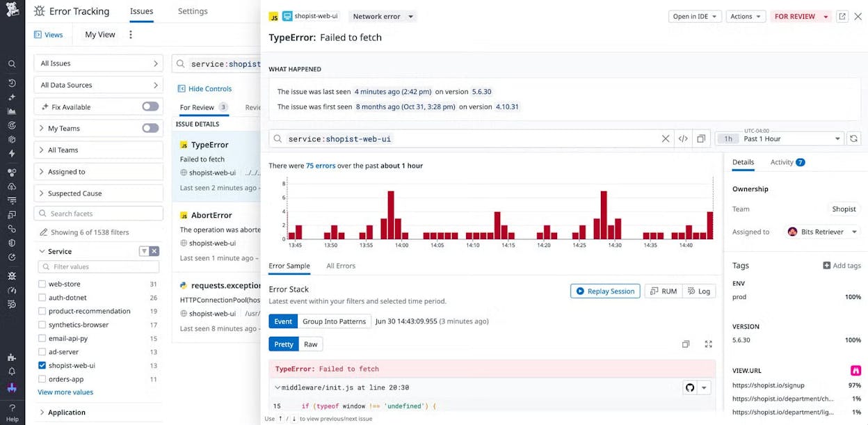The image size is (868, 425).
Task: Open the puzzle-piece integrations icon in sidebar
Action: (x=12, y=358)
